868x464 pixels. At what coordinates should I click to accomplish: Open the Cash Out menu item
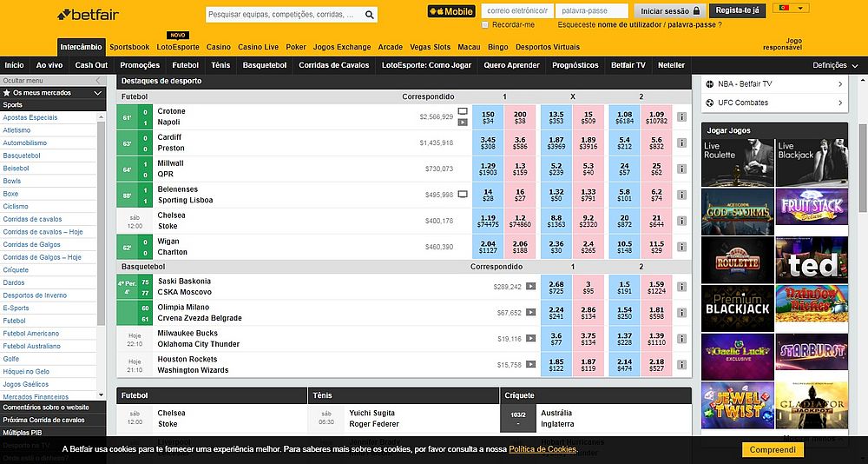tap(91, 65)
